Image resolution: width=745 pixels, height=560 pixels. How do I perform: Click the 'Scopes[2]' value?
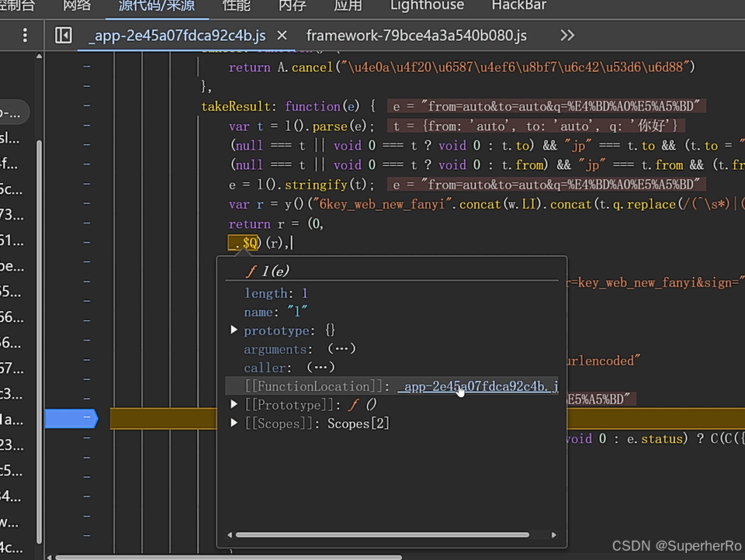(x=359, y=423)
